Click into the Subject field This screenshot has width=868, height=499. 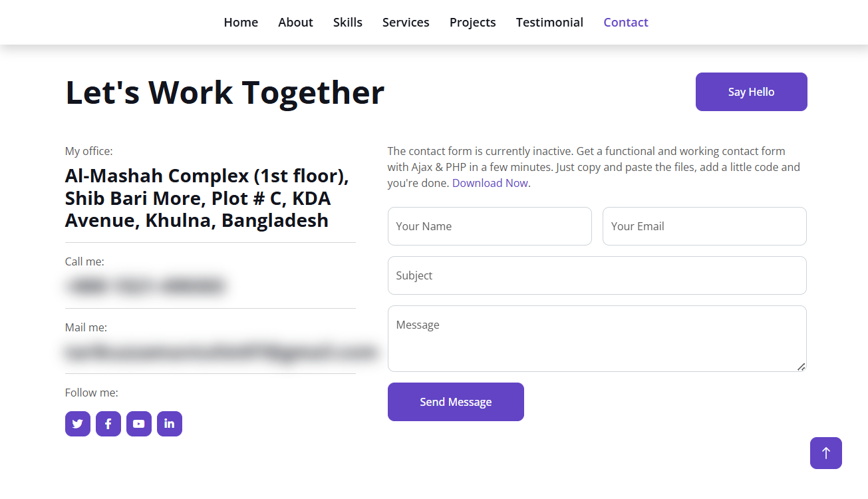[x=597, y=275]
